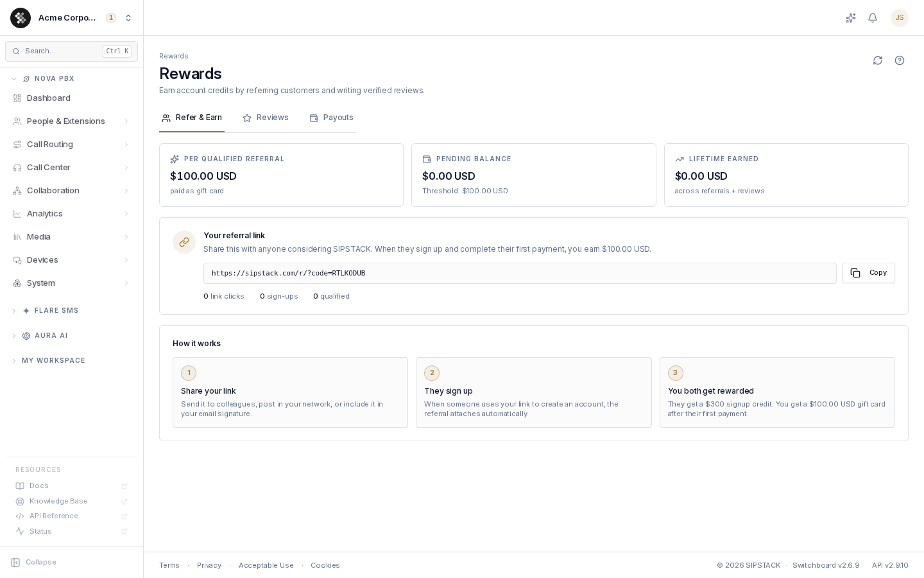Image resolution: width=924 pixels, height=578 pixels.
Task: Open the Knowledge Base link
Action: click(x=71, y=502)
